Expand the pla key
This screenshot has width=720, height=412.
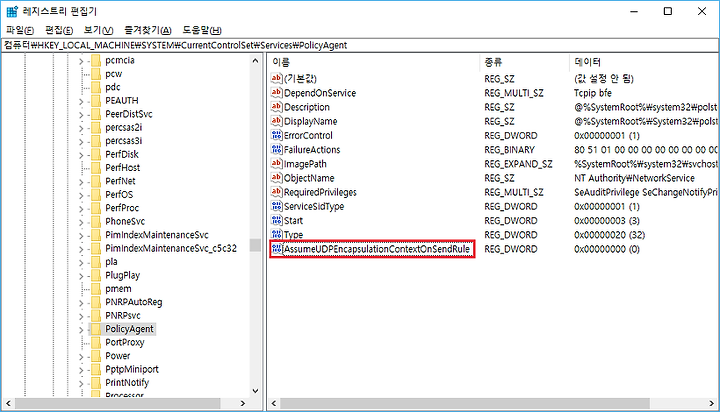[81, 262]
